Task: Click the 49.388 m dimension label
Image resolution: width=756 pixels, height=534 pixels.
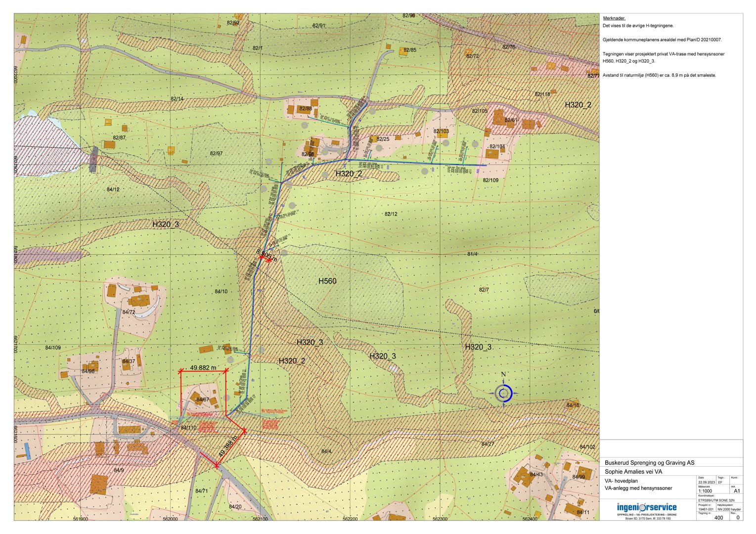Action: (x=227, y=446)
